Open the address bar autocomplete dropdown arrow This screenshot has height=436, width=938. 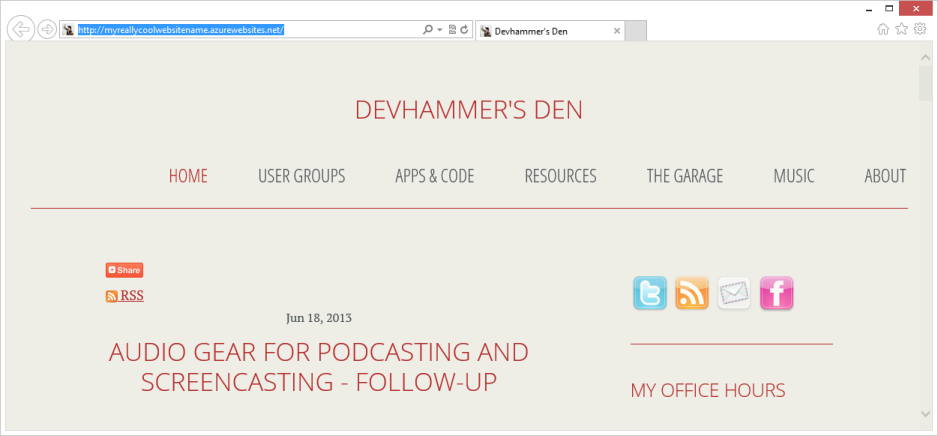click(440, 30)
